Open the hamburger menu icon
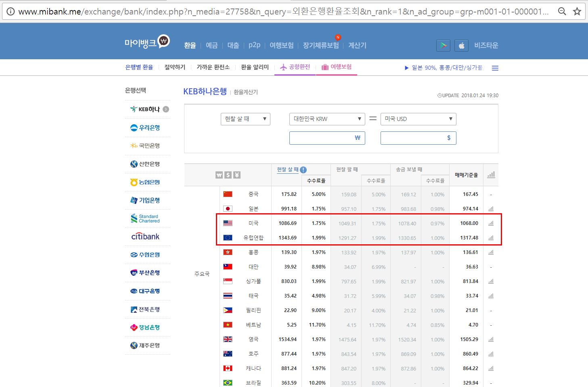This screenshot has width=588, height=387. (495, 68)
